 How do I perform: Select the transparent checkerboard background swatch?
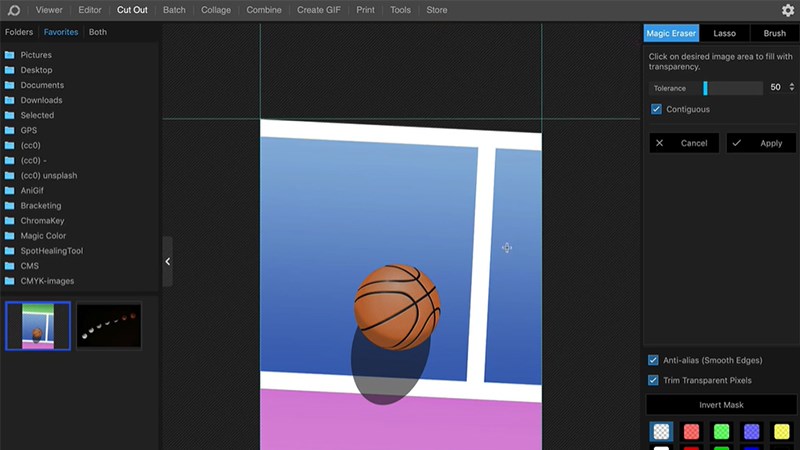pos(661,432)
